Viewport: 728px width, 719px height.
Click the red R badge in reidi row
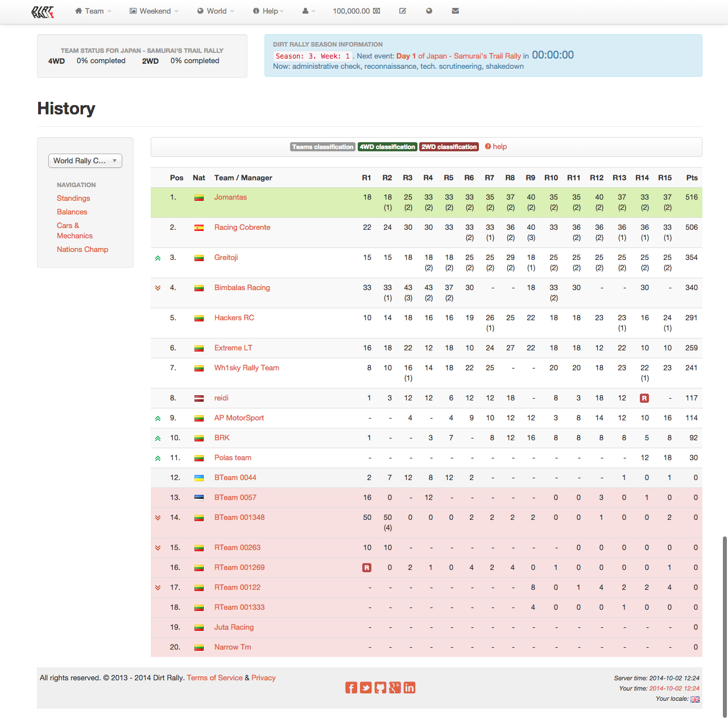pyautogui.click(x=644, y=398)
